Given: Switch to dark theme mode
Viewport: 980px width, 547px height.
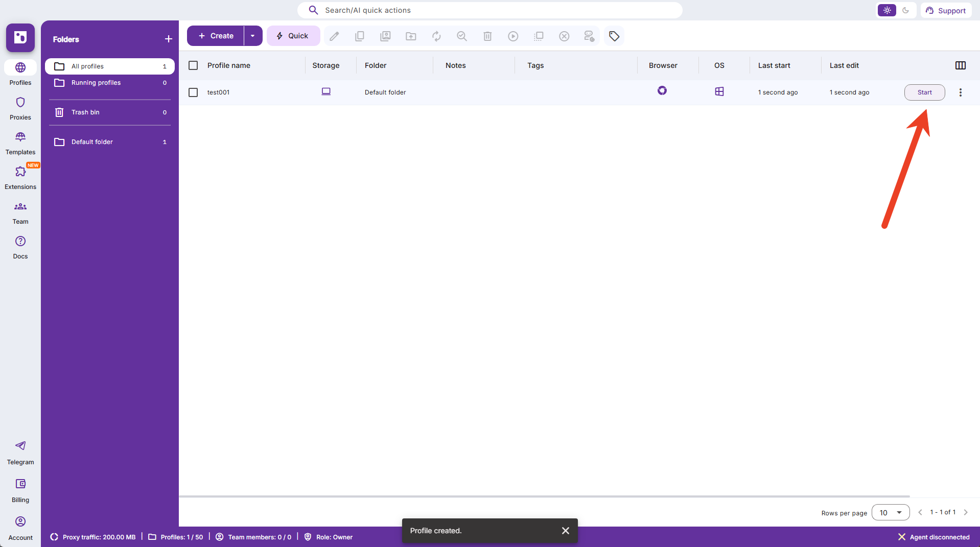Looking at the screenshot, I should coord(905,10).
